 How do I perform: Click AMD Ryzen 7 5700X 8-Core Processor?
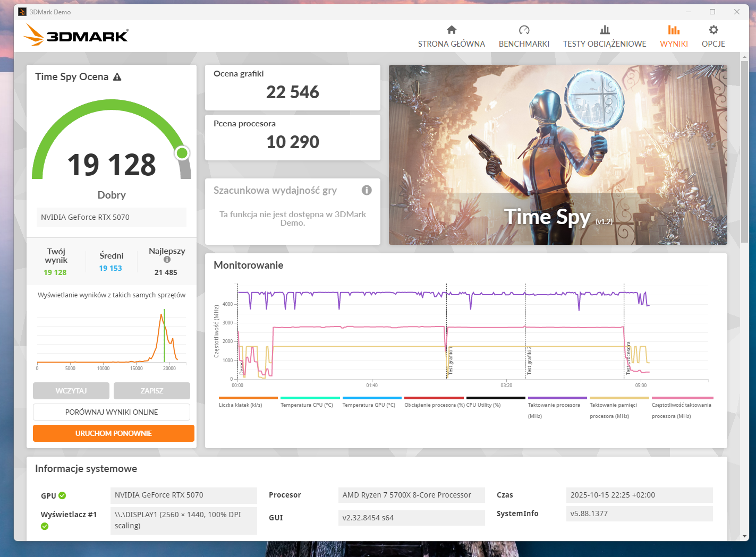412,495
